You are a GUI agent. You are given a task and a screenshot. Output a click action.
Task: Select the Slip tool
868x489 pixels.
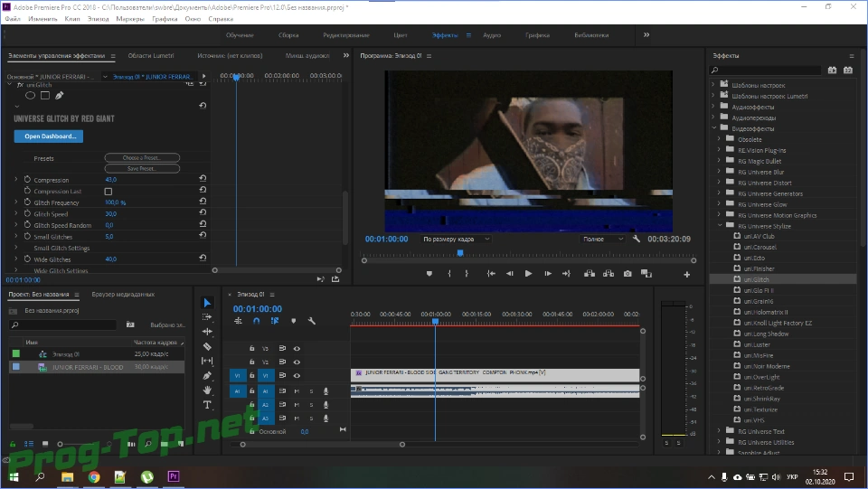click(x=207, y=362)
